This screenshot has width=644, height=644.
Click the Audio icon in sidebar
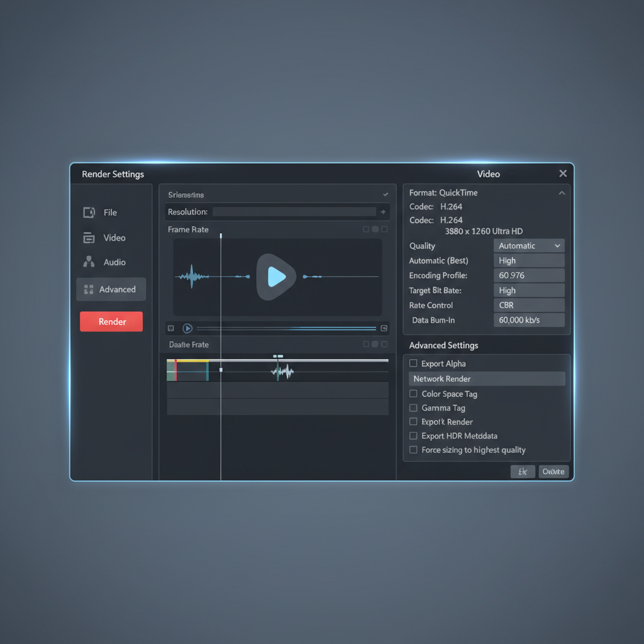tap(89, 262)
